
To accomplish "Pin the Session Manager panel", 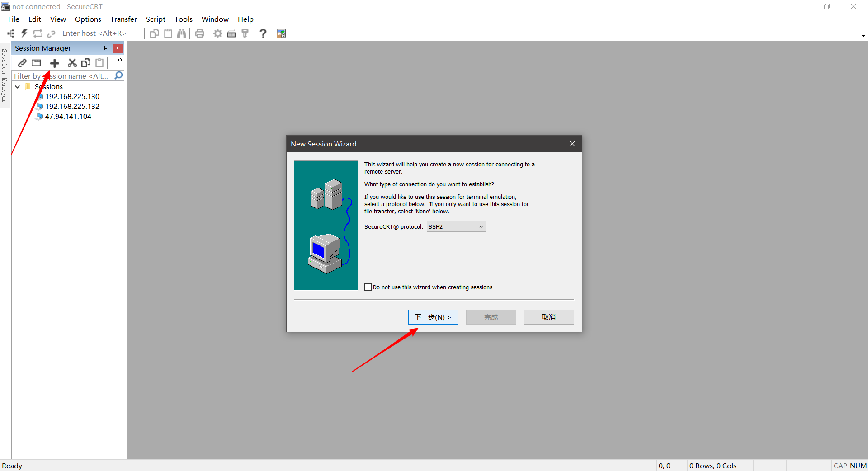I will tap(105, 48).
